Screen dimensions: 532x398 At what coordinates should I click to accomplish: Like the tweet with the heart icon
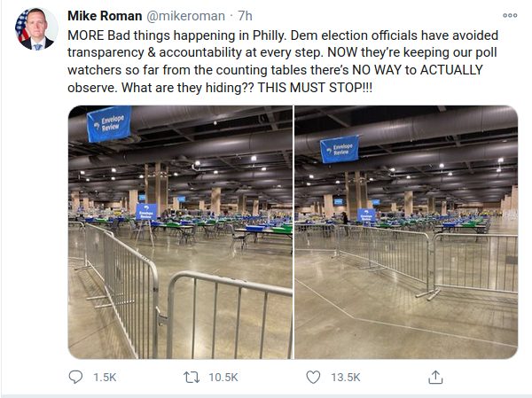pyautogui.click(x=313, y=377)
